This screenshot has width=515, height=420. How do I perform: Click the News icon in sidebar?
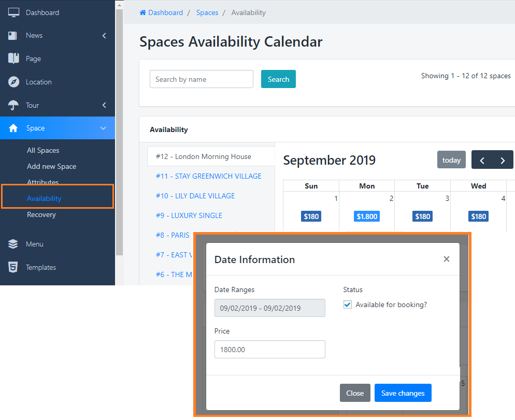point(13,36)
